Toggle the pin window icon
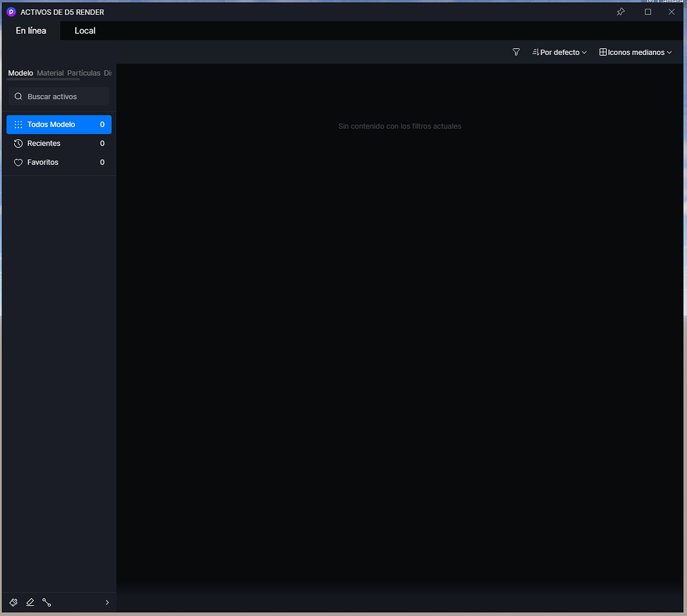 click(621, 11)
